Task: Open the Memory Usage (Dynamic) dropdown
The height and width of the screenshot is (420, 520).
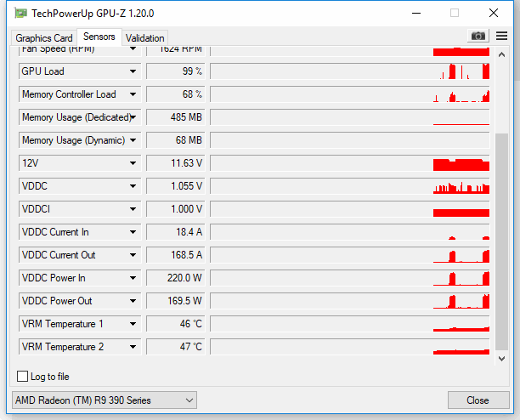Action: click(133, 140)
